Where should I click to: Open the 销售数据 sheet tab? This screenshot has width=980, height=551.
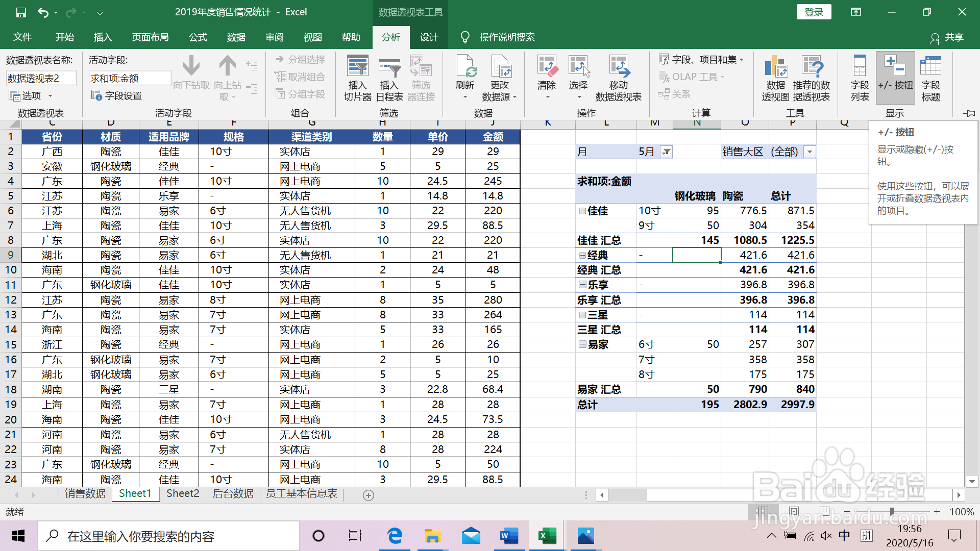pos(85,493)
